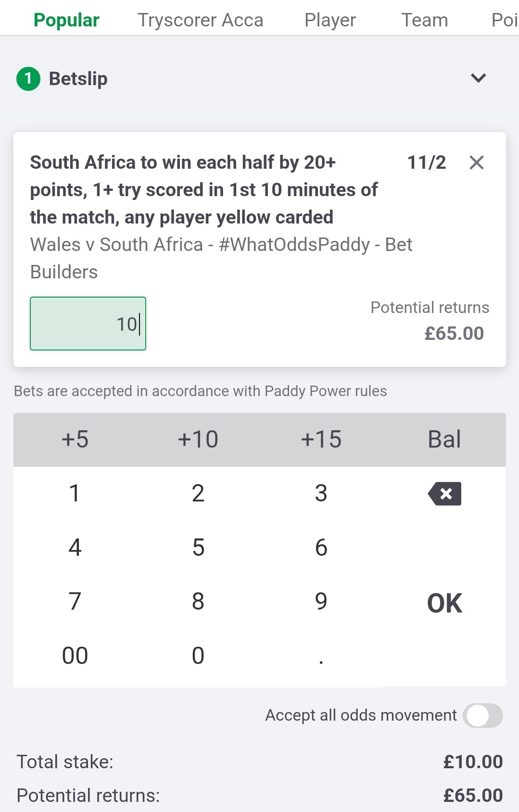Tap number 5 on the keypad
Viewport: 519px width, 812px height.
[x=198, y=548]
